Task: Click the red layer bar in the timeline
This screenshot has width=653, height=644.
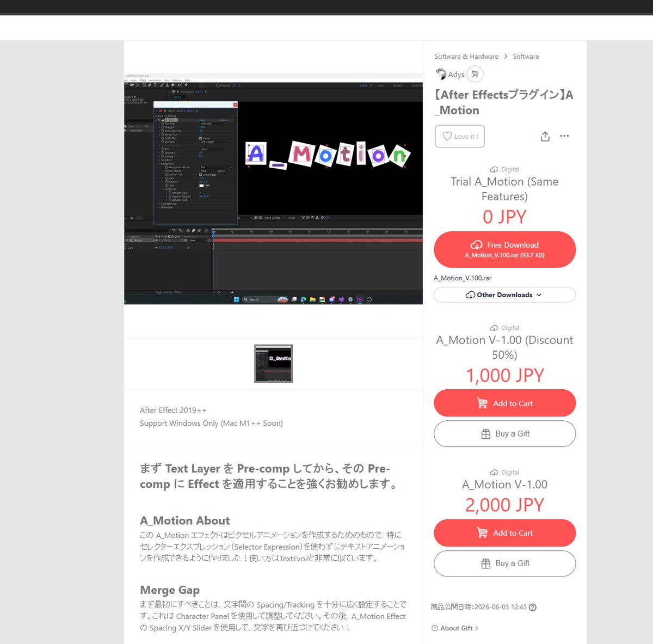Action: click(317, 241)
